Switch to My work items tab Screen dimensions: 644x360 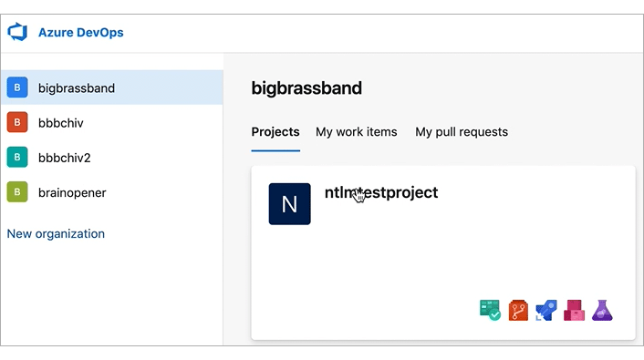click(357, 132)
